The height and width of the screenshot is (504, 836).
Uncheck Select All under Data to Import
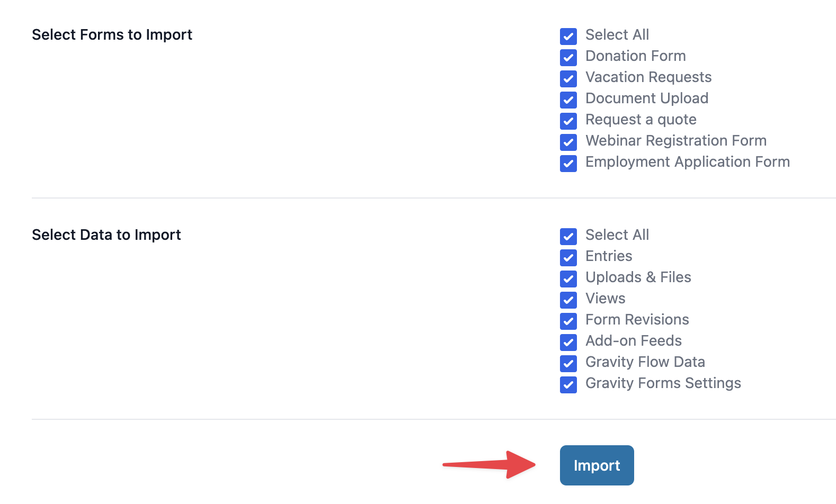click(x=568, y=237)
